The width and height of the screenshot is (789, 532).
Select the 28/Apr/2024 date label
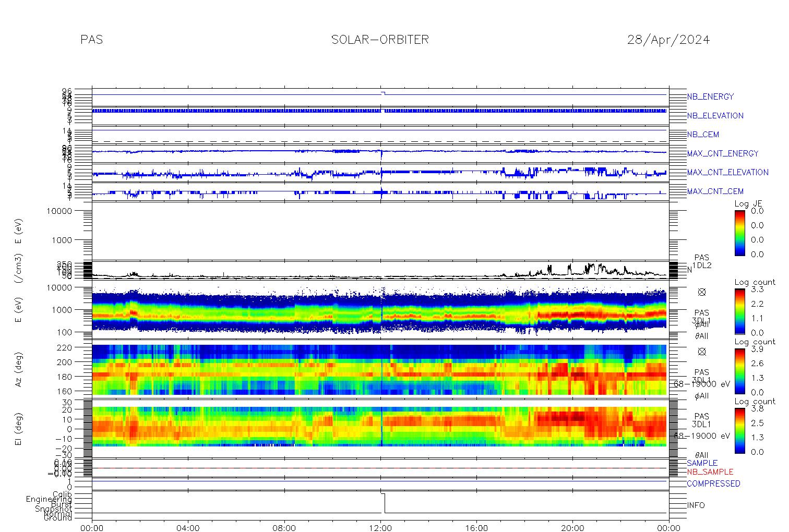(x=668, y=40)
